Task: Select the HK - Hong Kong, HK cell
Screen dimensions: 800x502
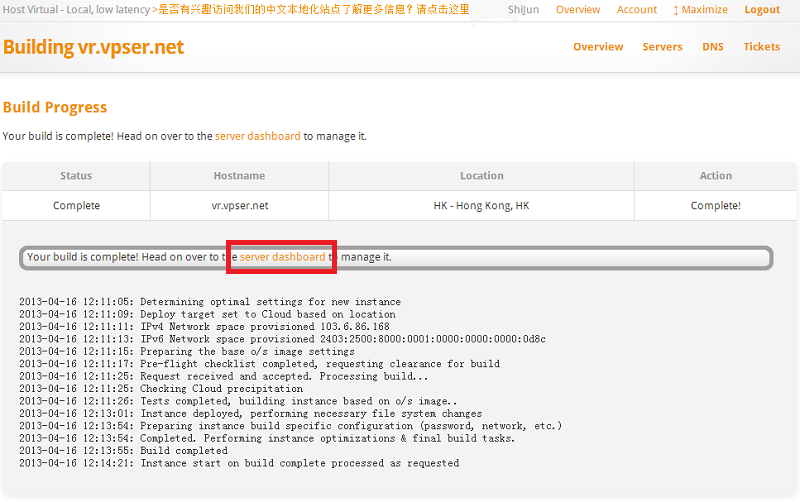Action: tap(482, 206)
